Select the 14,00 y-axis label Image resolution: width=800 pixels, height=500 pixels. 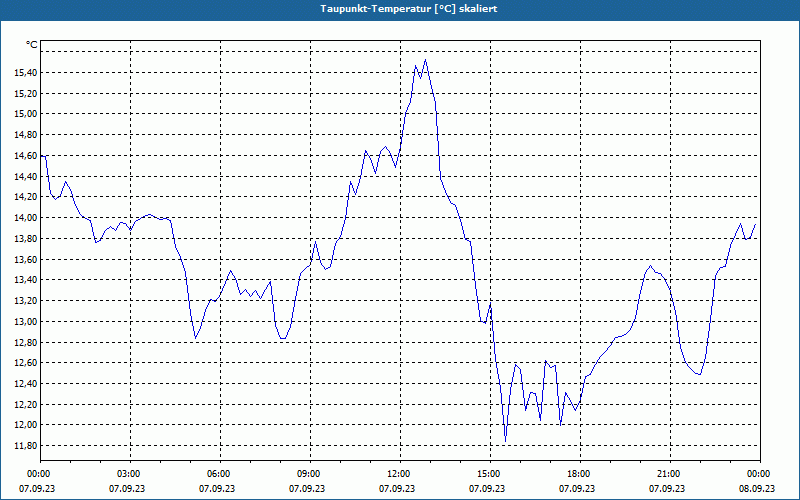click(26, 218)
